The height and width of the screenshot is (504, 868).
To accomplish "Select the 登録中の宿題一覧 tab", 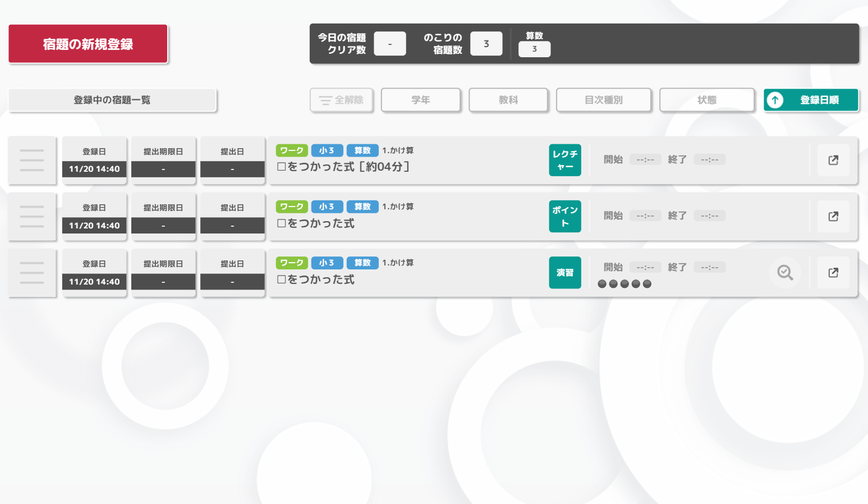I will (112, 100).
